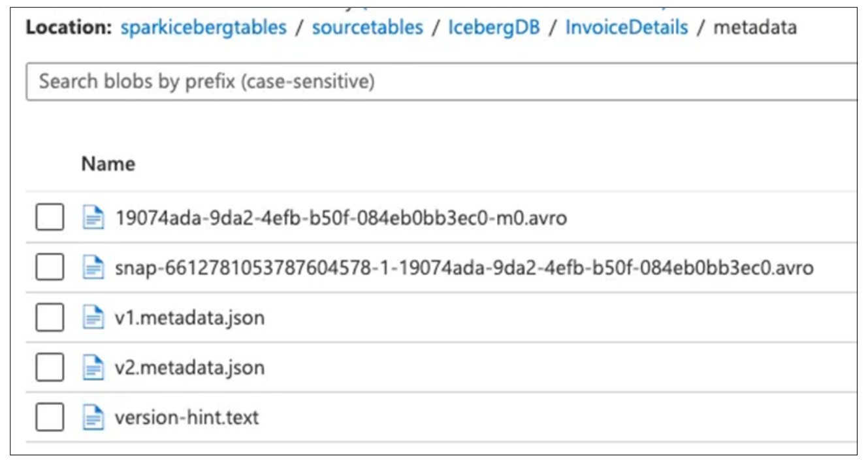868x465 pixels.
Task: Jump to InvoiceDetails breadcrumb folder
Action: 626,28
